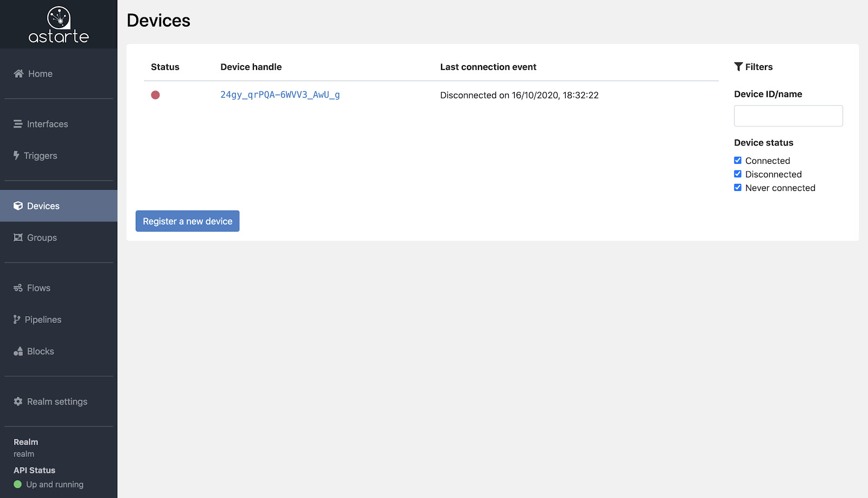Select the Home icon in the sidebar
The height and width of the screenshot is (498, 868).
(x=18, y=73)
